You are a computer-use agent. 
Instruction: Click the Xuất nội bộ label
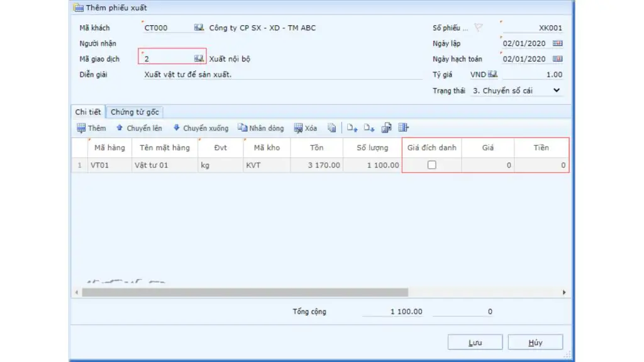(230, 59)
